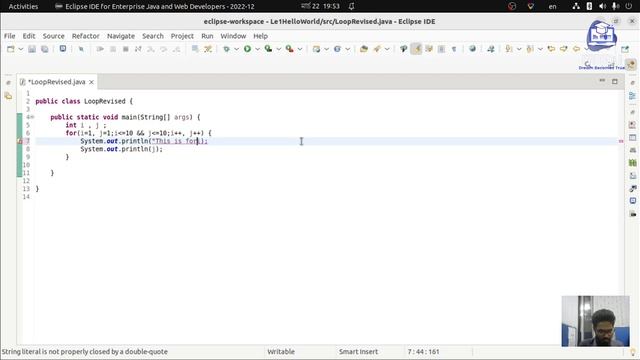Click the Suspend debug icon

[x=113, y=49]
